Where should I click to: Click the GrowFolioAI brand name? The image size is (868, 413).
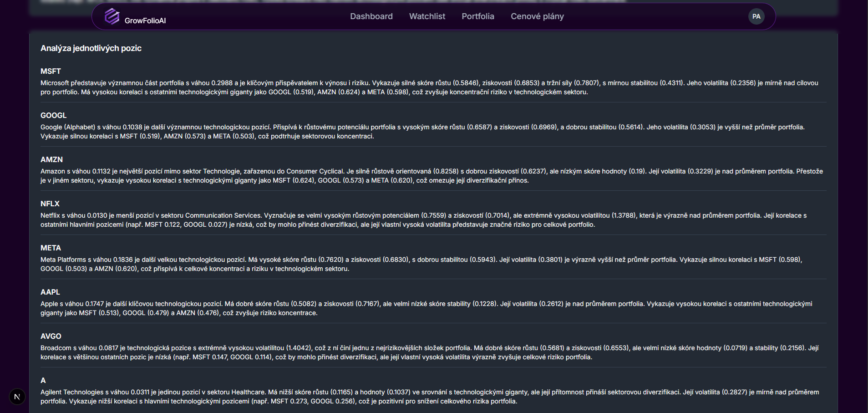pos(145,20)
